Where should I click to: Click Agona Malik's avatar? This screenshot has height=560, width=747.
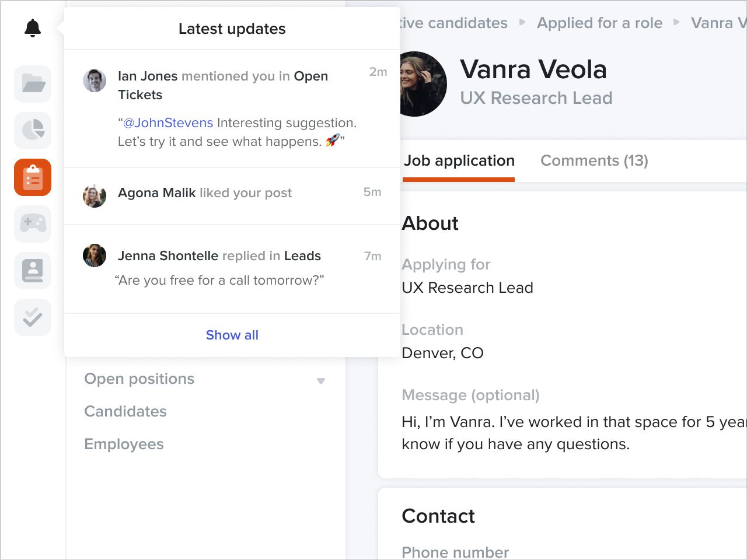pyautogui.click(x=95, y=196)
